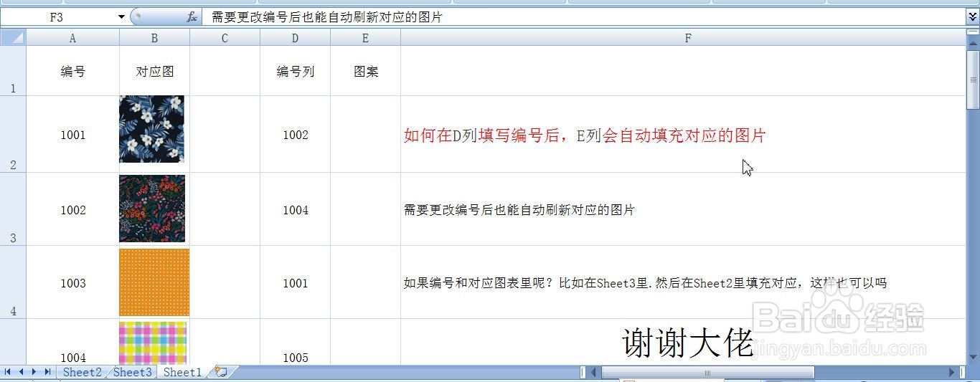Select column E header
Screen dimensions: 980x382
point(365,38)
